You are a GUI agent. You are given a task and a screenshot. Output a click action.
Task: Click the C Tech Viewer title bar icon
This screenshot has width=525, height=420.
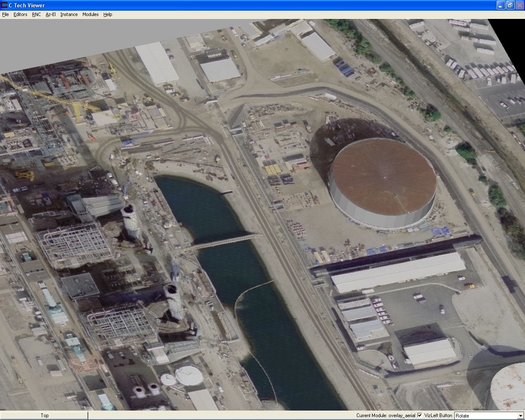click(x=4, y=5)
